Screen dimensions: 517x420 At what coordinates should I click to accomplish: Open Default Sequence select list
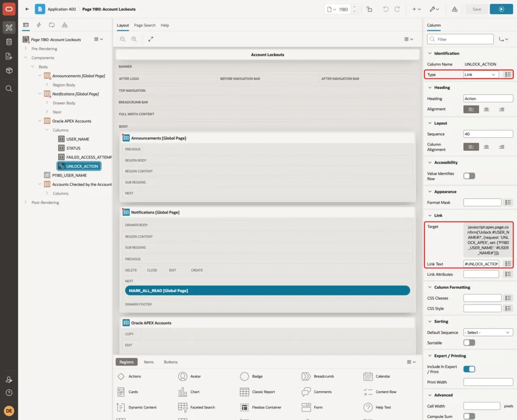[x=488, y=332]
